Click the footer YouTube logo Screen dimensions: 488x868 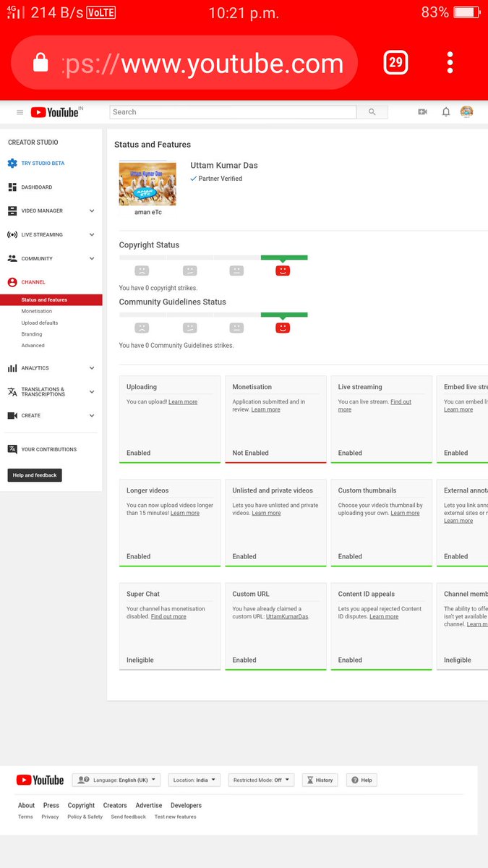pyautogui.click(x=40, y=780)
